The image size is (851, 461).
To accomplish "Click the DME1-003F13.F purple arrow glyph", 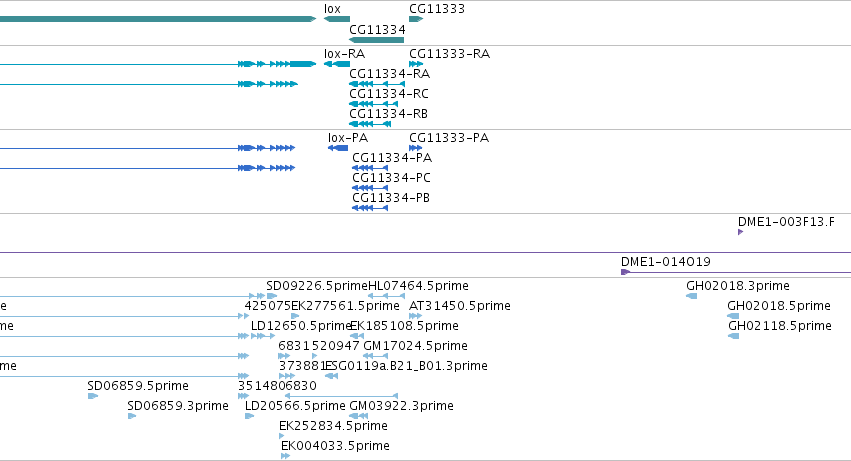I will click(740, 232).
